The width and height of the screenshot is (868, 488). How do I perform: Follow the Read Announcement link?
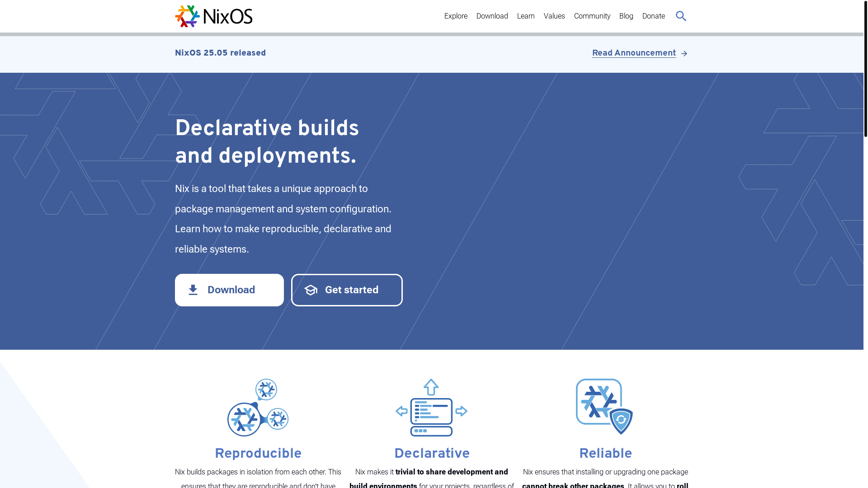point(634,53)
